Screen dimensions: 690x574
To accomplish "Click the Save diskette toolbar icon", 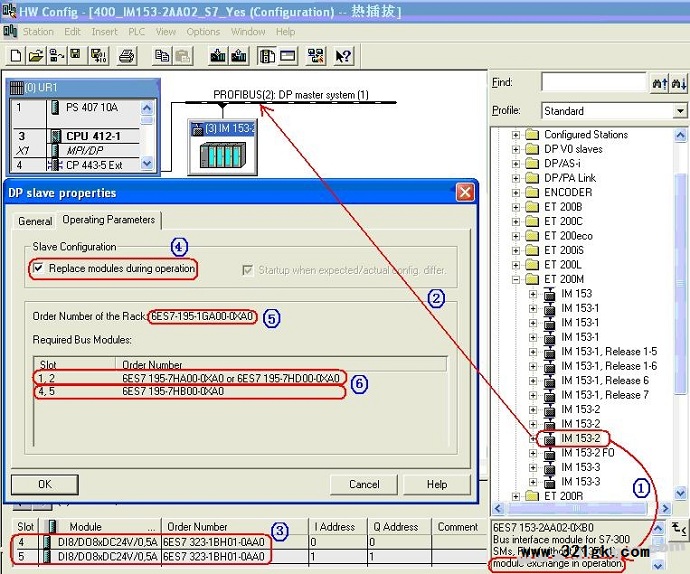I will [x=76, y=55].
